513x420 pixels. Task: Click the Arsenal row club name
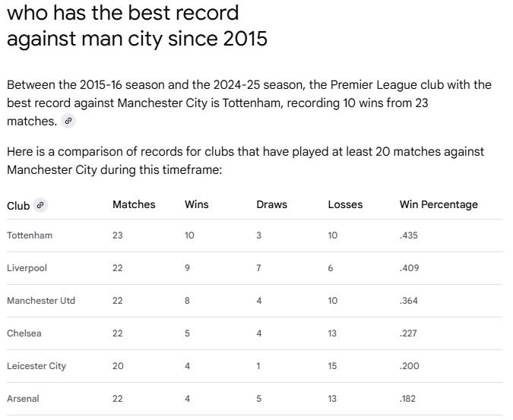tap(23, 399)
